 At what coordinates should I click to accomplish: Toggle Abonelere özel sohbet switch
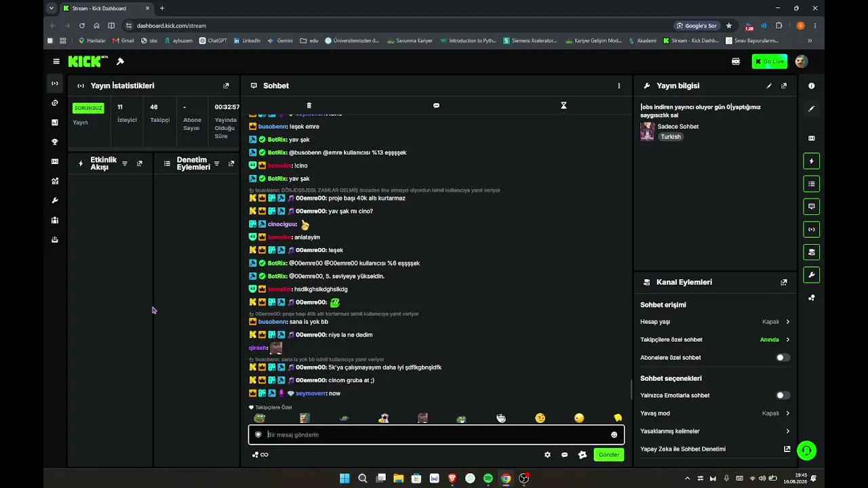pos(783,357)
